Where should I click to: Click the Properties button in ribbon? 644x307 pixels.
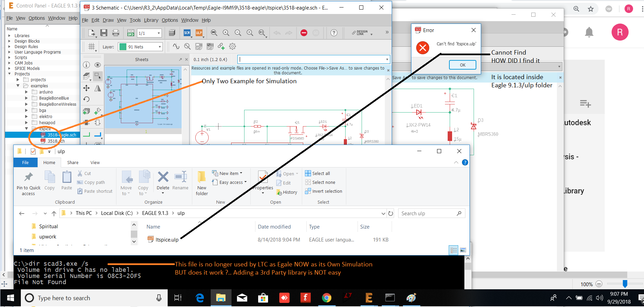[x=263, y=182]
